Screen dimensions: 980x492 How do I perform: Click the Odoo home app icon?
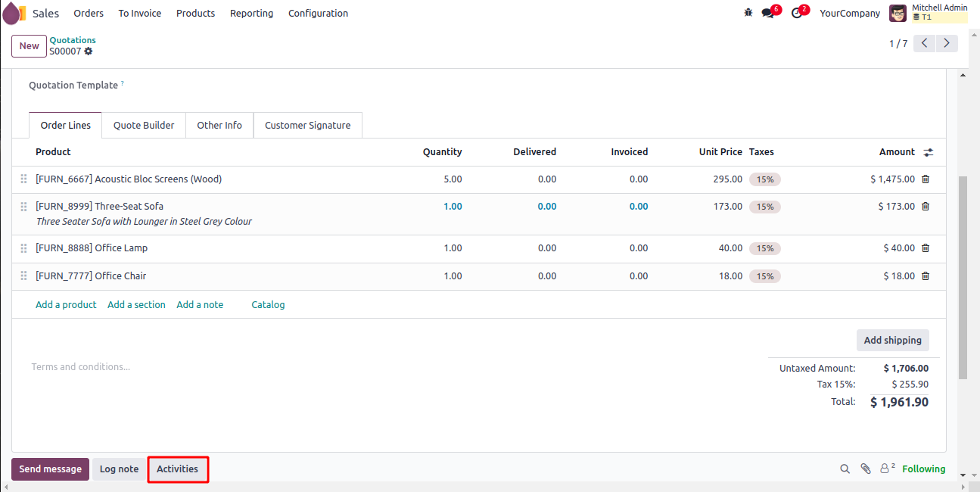click(14, 14)
